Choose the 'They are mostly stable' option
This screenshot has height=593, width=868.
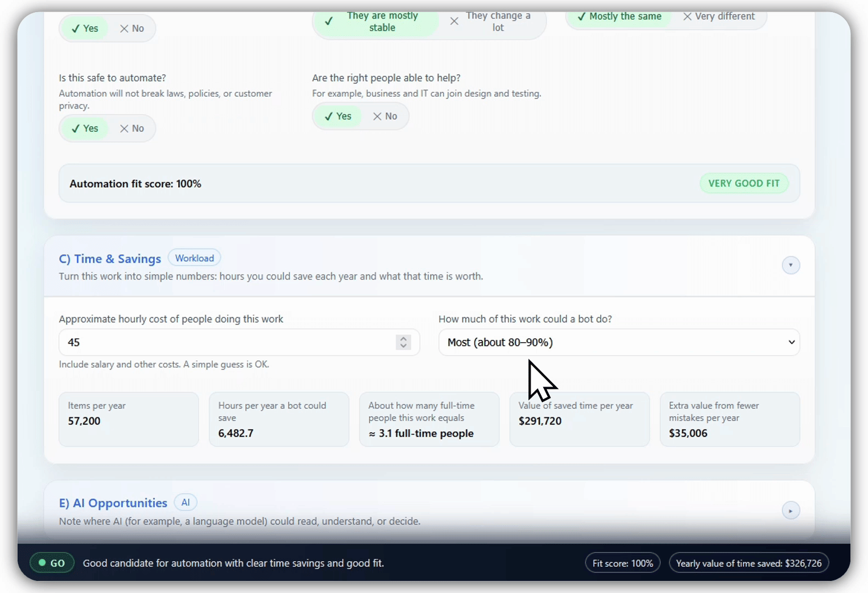(x=376, y=22)
